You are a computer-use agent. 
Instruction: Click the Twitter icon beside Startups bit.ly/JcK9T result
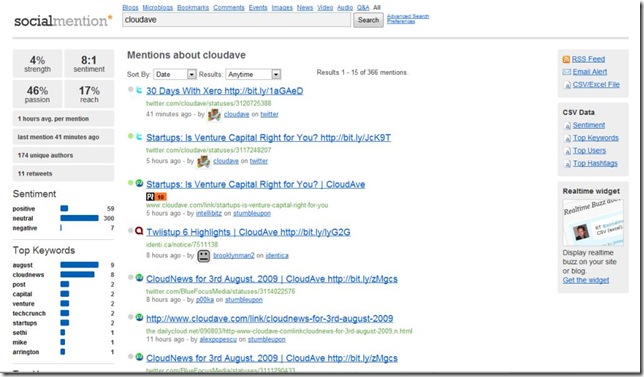pos(139,136)
